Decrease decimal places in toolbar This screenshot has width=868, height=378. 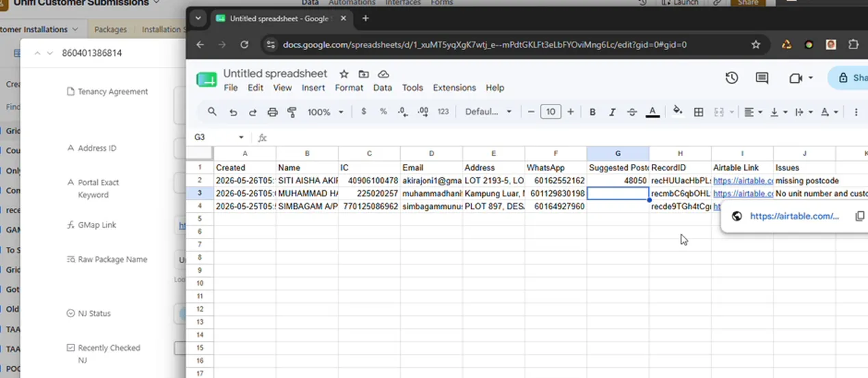[402, 111]
